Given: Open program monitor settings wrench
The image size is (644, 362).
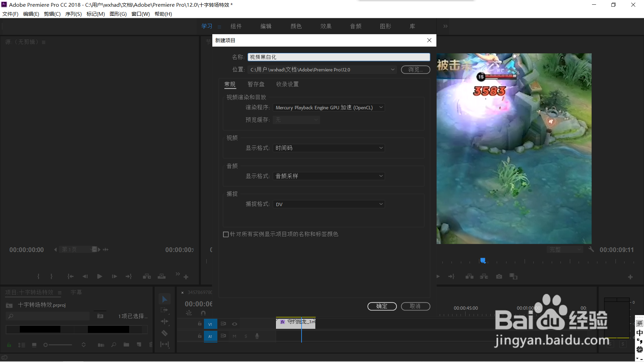Looking at the screenshot, I should click(591, 249).
